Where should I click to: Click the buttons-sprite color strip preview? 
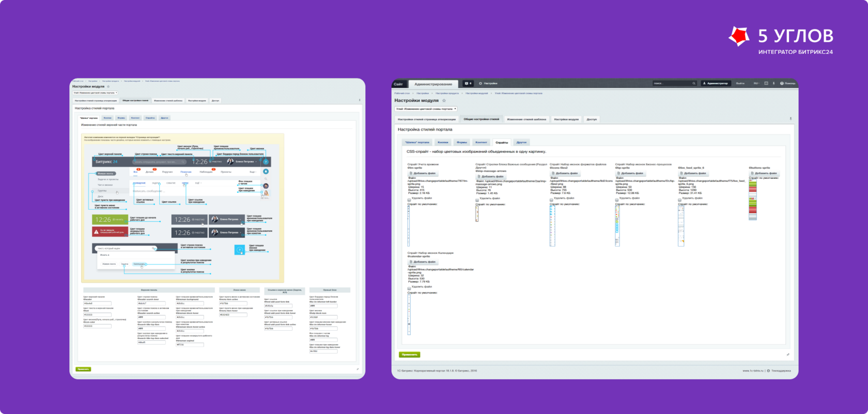753,200
